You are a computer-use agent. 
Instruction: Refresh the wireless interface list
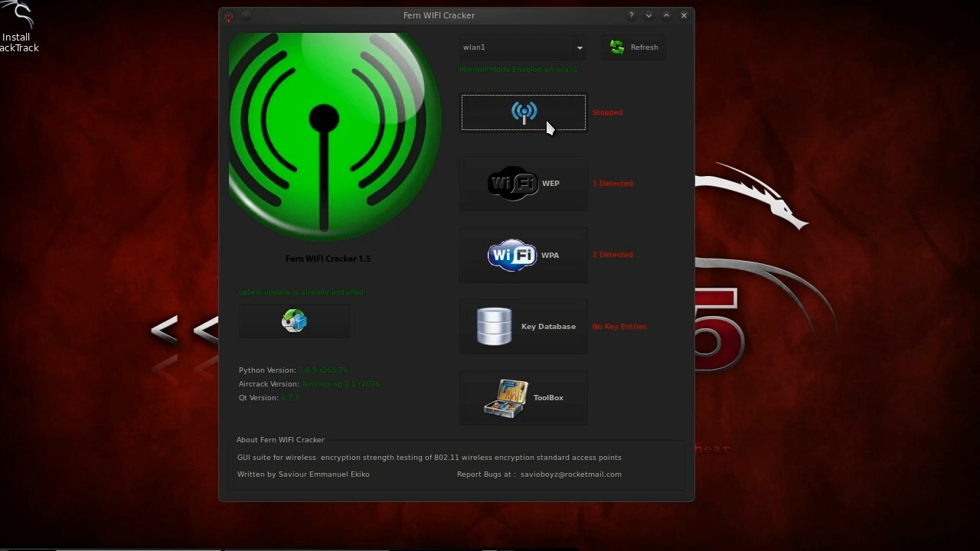pyautogui.click(x=633, y=47)
